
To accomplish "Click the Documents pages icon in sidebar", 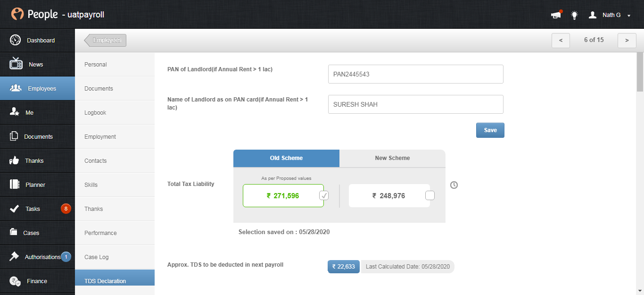I will click(x=14, y=136).
